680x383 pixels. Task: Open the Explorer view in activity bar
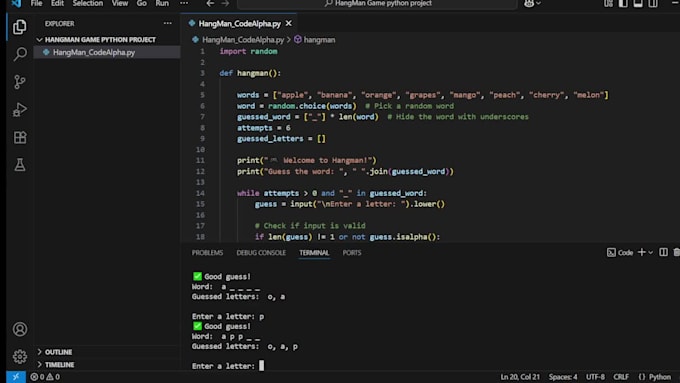pos(20,27)
